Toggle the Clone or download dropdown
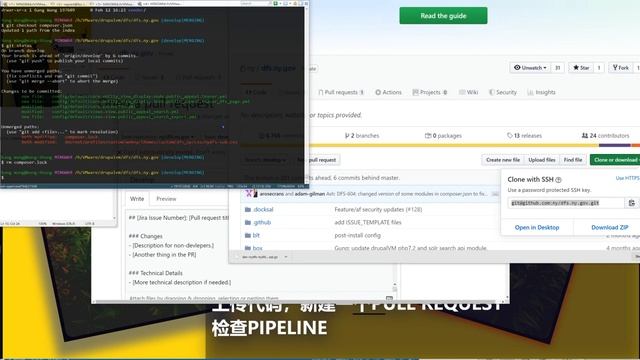This screenshot has height=360, width=640. 616,160
